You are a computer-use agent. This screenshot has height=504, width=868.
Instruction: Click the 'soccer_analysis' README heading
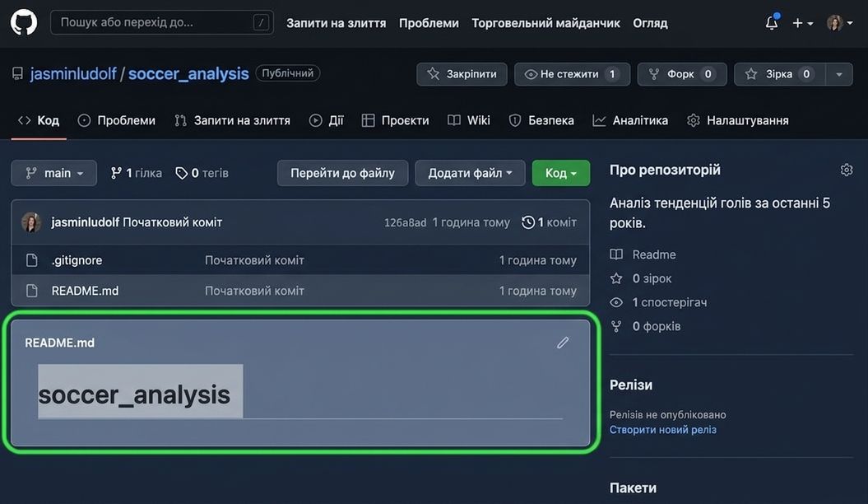(x=134, y=394)
